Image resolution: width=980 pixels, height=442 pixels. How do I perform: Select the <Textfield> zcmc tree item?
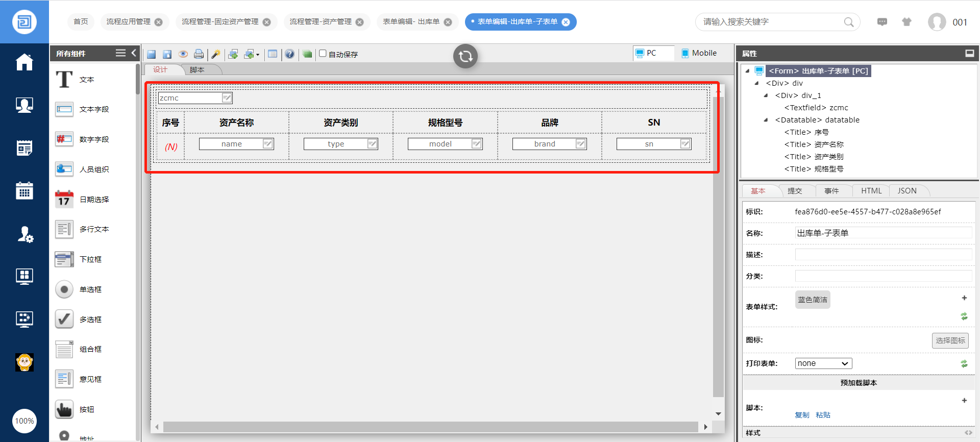pos(816,108)
